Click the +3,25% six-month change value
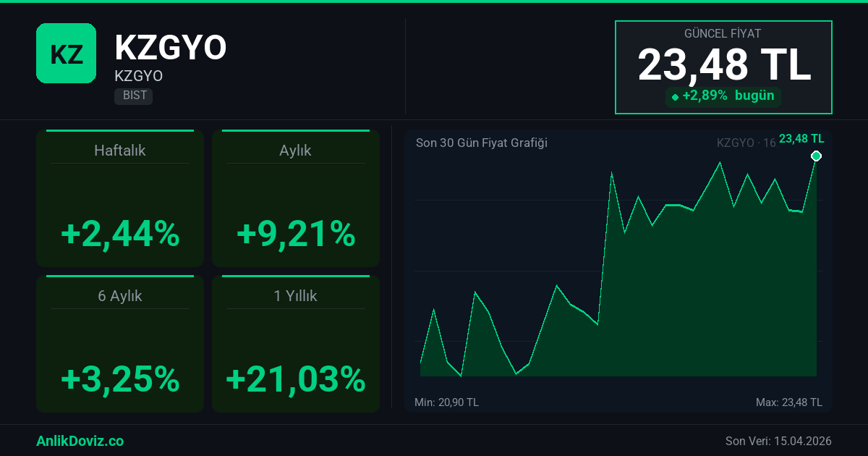 point(120,379)
